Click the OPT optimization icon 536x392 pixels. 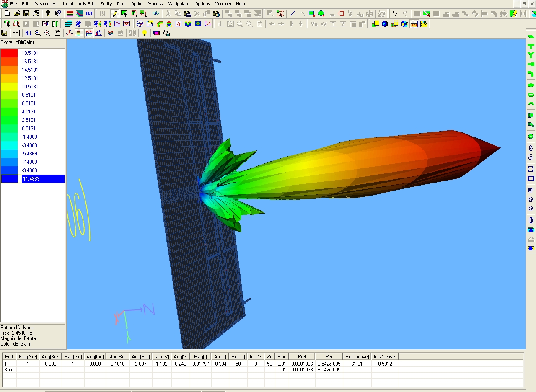89,13
